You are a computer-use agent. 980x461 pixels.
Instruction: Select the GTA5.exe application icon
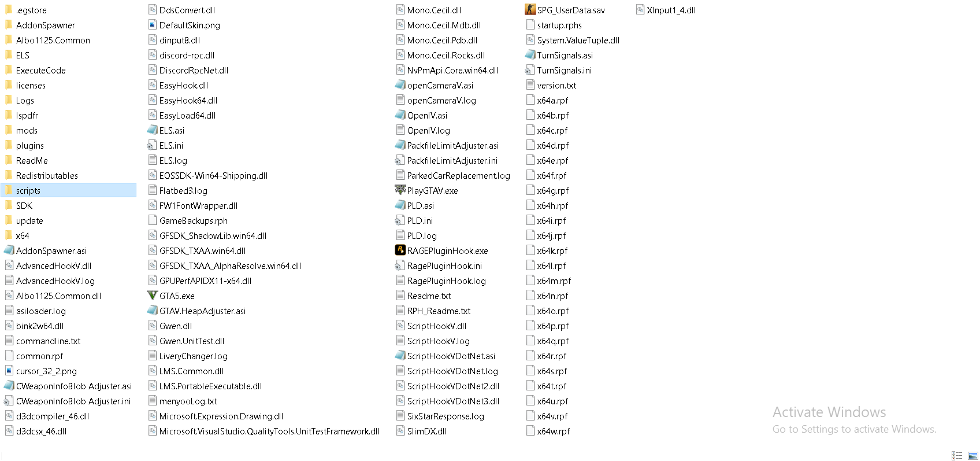tap(153, 296)
